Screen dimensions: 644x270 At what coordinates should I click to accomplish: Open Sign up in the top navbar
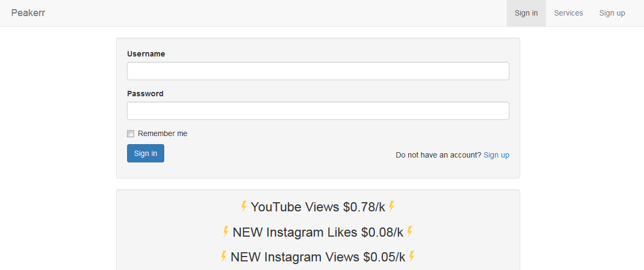pos(612,13)
